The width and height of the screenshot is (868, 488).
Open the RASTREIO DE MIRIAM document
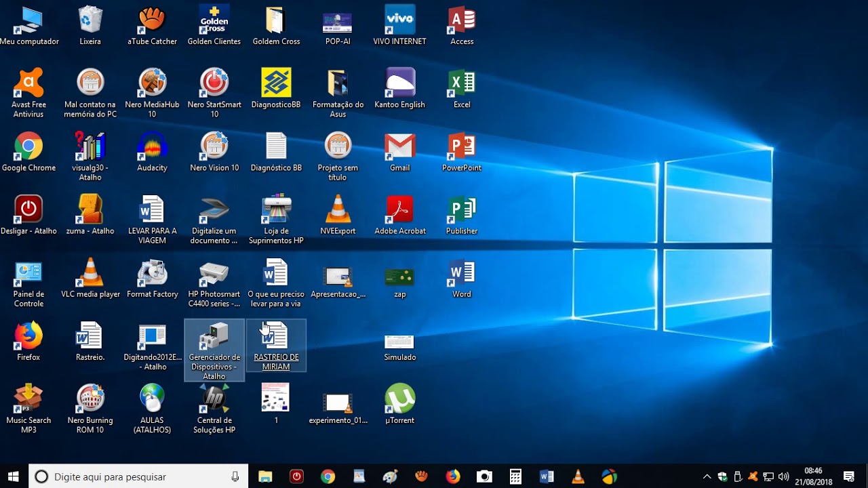(276, 346)
